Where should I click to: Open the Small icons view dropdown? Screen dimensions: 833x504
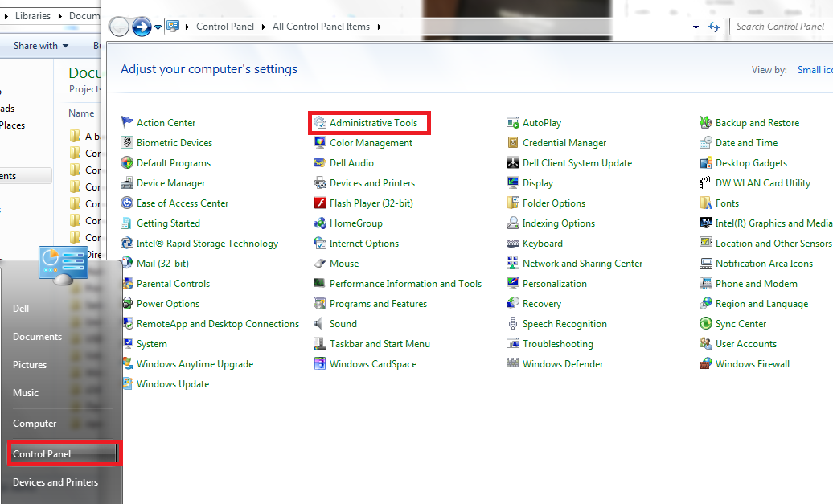pos(814,69)
